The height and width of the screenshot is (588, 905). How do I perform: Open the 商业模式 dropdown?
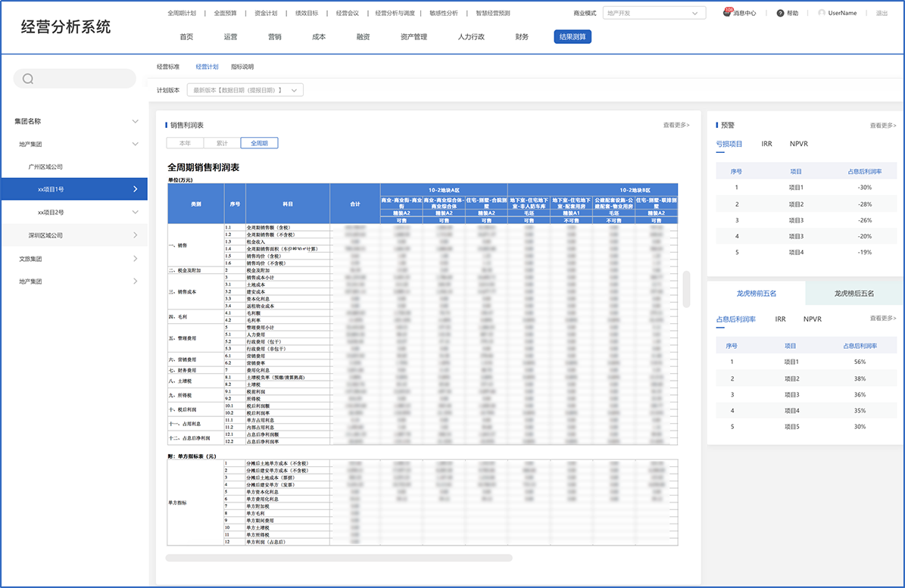pyautogui.click(x=654, y=13)
